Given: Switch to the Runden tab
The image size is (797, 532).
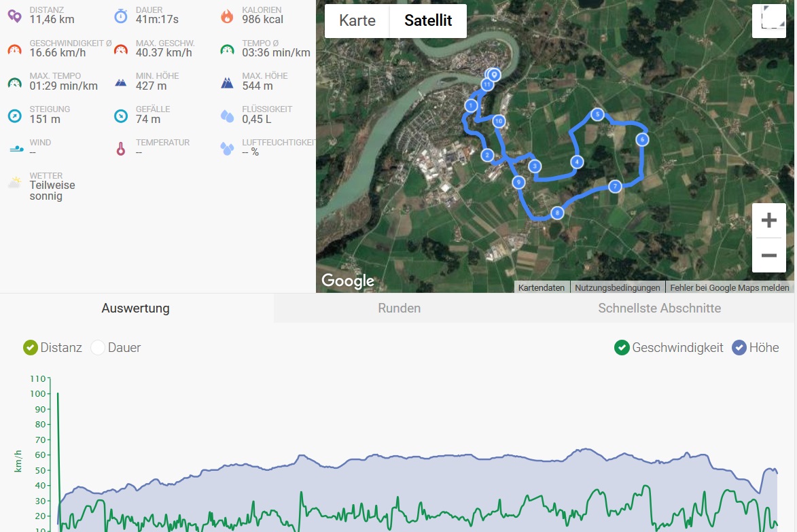Looking at the screenshot, I should coord(399,308).
